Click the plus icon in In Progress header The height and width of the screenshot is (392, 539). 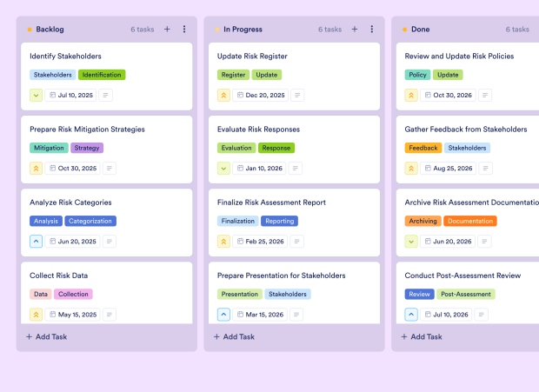[x=355, y=30]
